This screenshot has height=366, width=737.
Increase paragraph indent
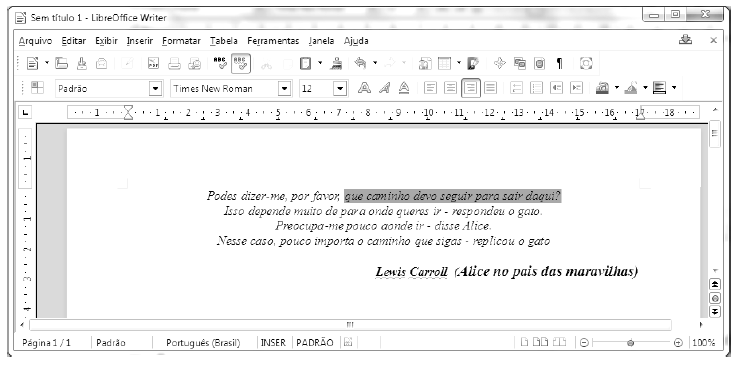pos(577,88)
